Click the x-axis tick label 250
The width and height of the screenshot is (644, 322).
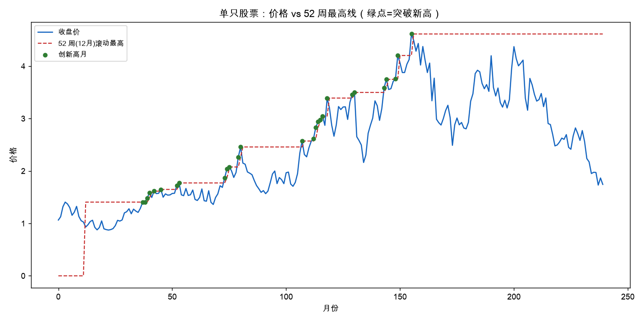pyautogui.click(x=628, y=297)
